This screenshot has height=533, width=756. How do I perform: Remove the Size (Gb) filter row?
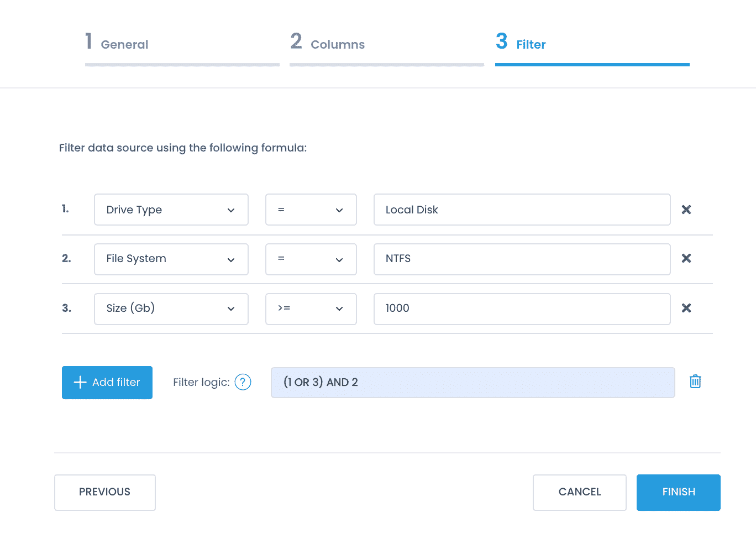(686, 309)
